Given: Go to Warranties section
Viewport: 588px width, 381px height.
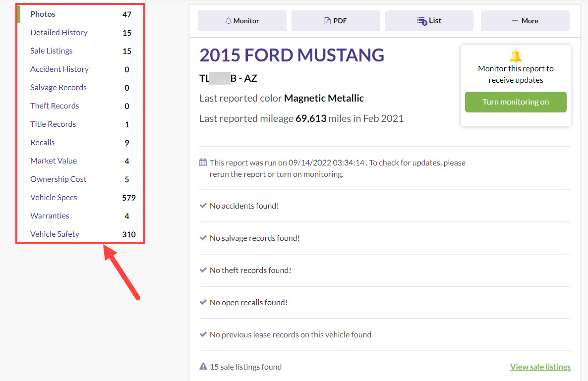Looking at the screenshot, I should click(50, 216).
